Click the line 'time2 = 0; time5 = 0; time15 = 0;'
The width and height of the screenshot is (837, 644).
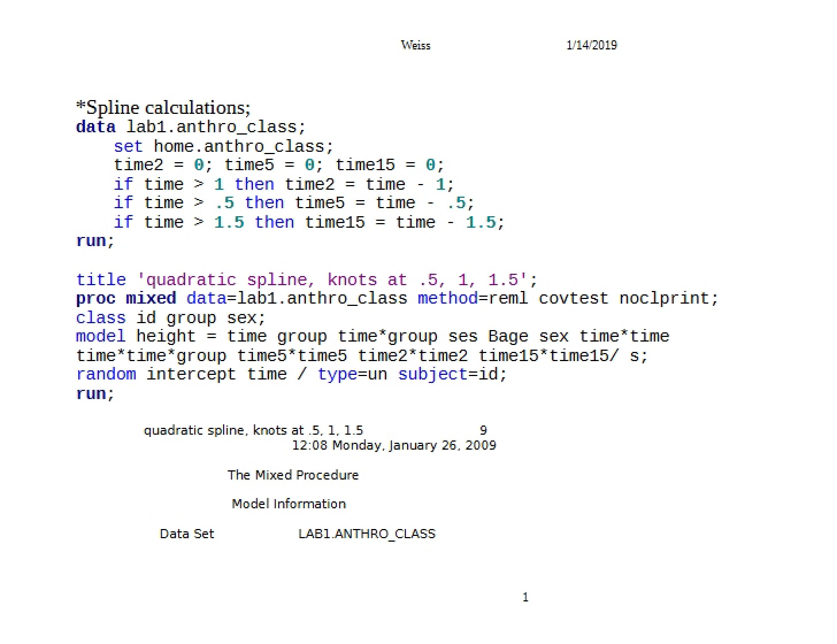pos(279,165)
